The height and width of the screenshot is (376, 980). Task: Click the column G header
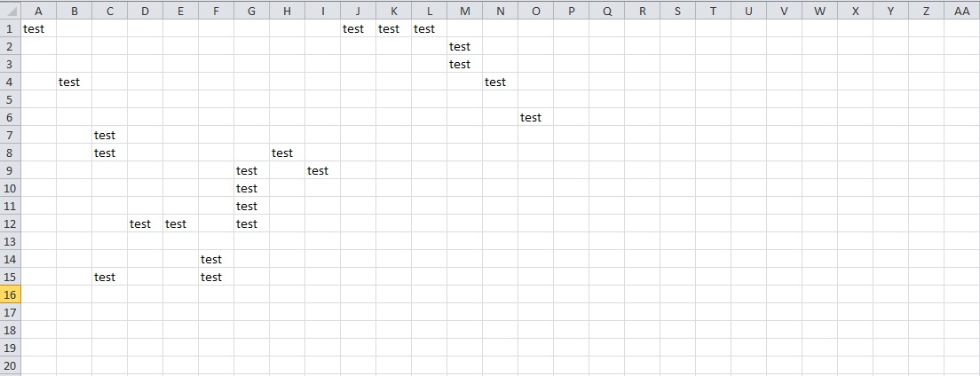(x=251, y=11)
